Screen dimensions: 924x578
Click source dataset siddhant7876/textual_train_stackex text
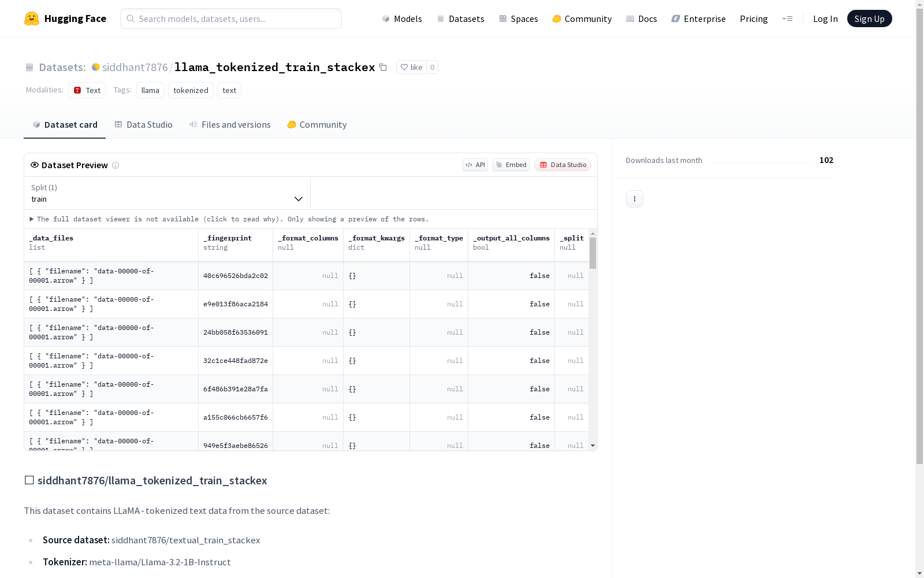pos(186,540)
